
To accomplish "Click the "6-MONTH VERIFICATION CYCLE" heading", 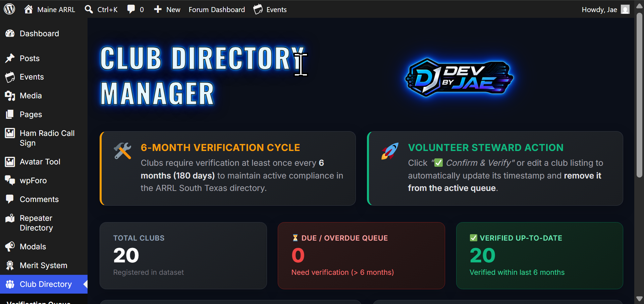I will 220,148.
